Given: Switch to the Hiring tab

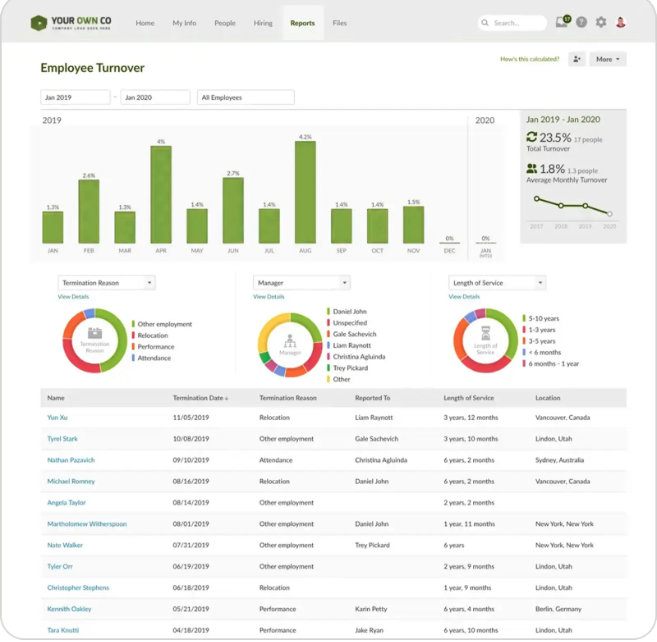Looking at the screenshot, I should (x=263, y=22).
